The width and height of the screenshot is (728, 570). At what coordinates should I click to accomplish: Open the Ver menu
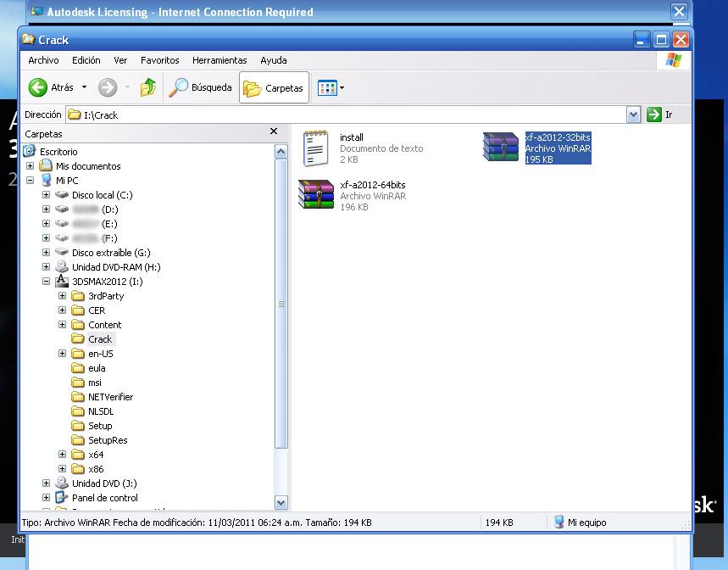coord(120,60)
